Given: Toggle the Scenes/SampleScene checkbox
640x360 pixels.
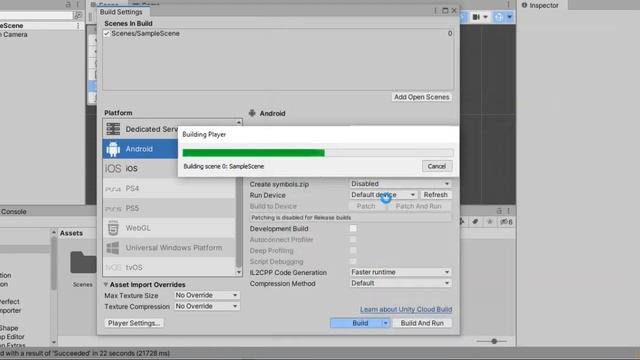Looking at the screenshot, I should click(x=107, y=33).
